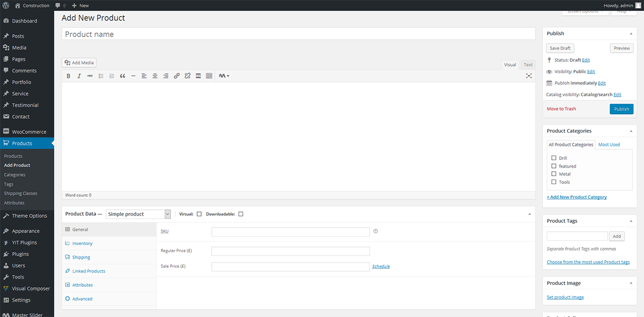Image resolution: width=644 pixels, height=317 pixels.
Task: Click Set product image link
Action: (566, 297)
